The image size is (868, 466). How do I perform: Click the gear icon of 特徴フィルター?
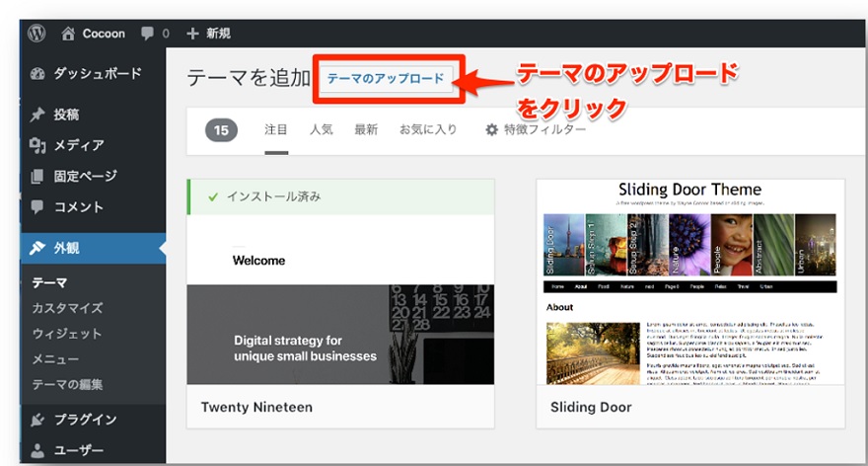tap(491, 130)
